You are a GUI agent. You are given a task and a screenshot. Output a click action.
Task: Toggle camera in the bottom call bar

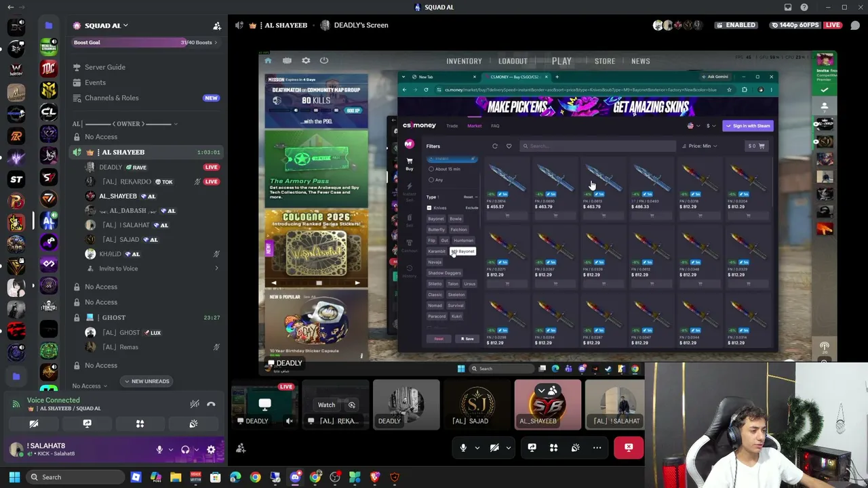(494, 447)
